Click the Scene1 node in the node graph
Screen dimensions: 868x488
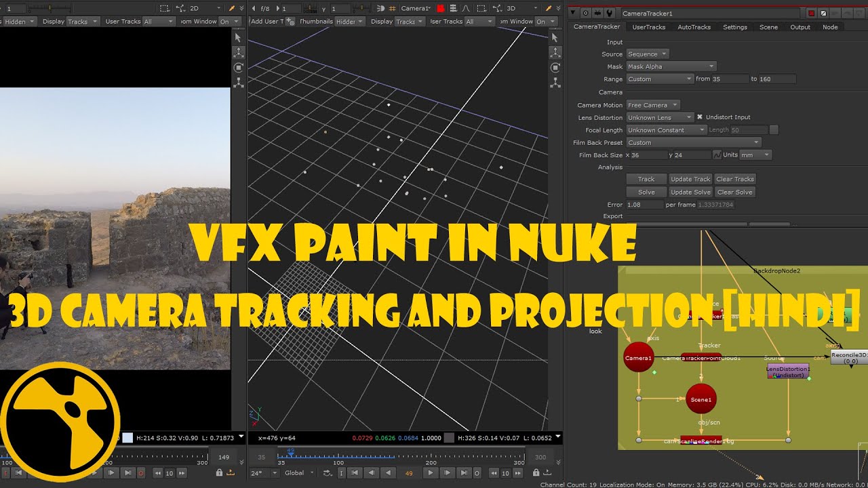point(701,399)
